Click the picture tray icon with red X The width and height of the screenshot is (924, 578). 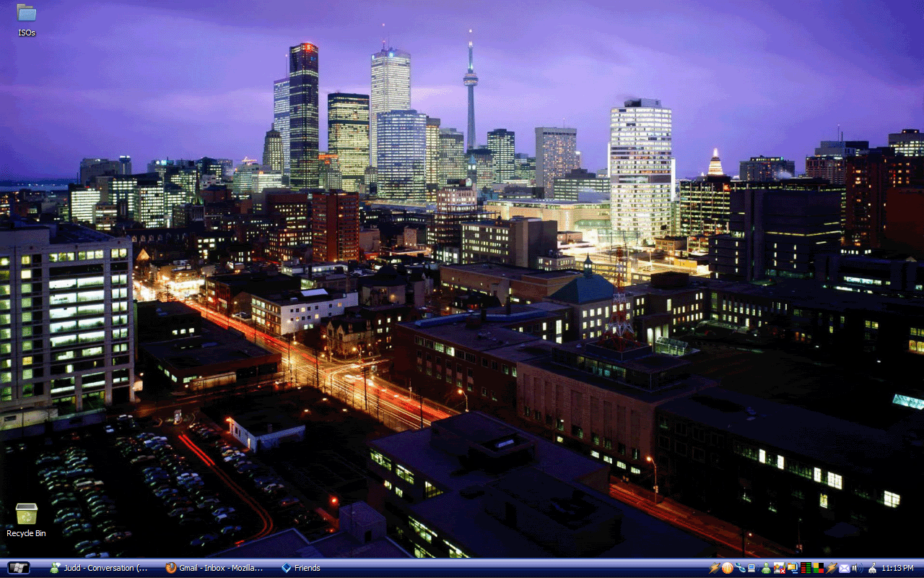click(780, 568)
